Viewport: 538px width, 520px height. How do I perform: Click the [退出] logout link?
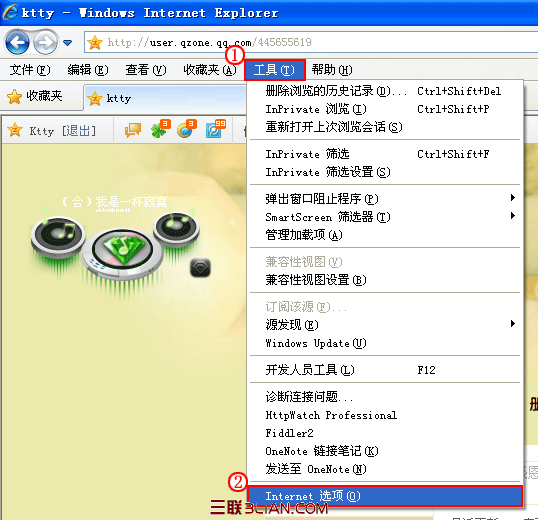(79, 131)
